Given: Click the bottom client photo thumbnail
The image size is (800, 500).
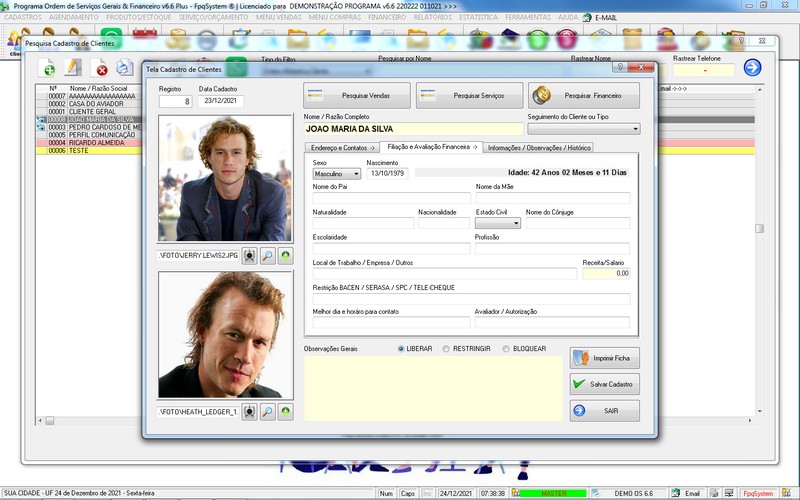Looking at the screenshot, I should pyautogui.click(x=225, y=335).
